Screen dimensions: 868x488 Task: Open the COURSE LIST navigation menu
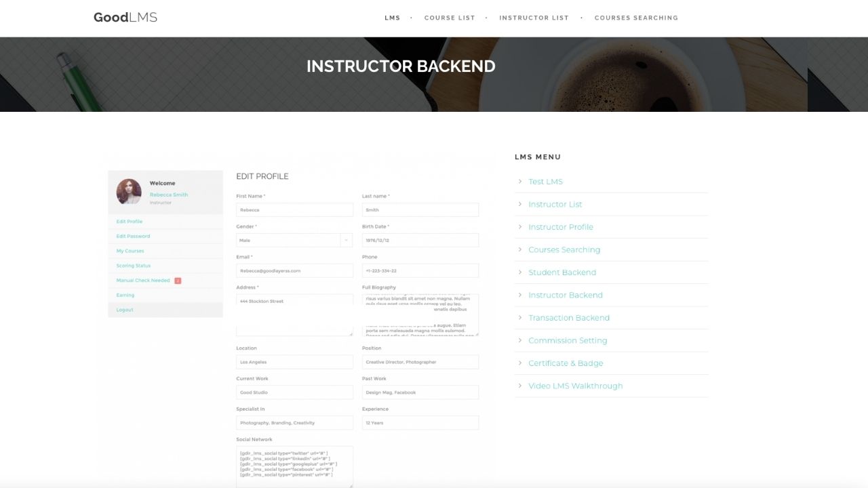point(450,18)
